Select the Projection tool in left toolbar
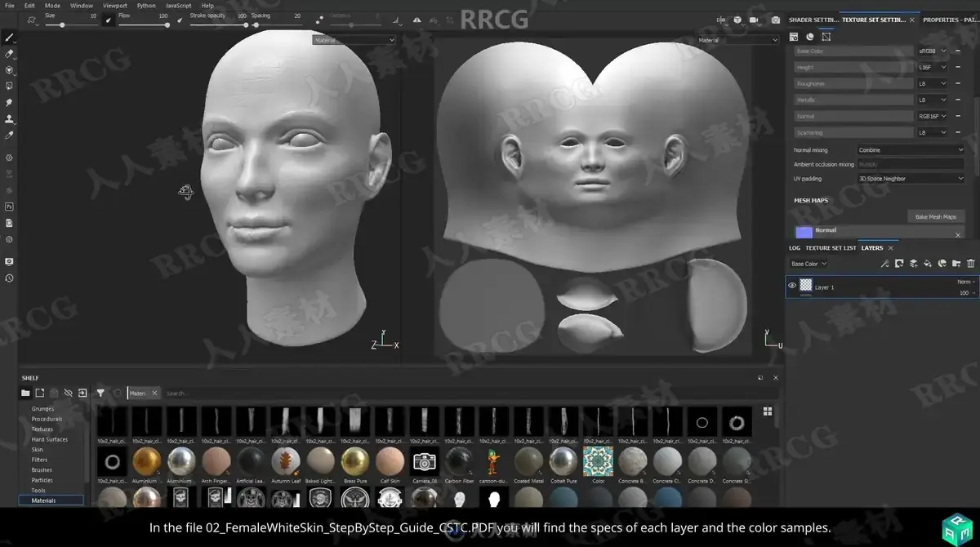Screen dimensions: 980x547 pyautogui.click(x=9, y=69)
